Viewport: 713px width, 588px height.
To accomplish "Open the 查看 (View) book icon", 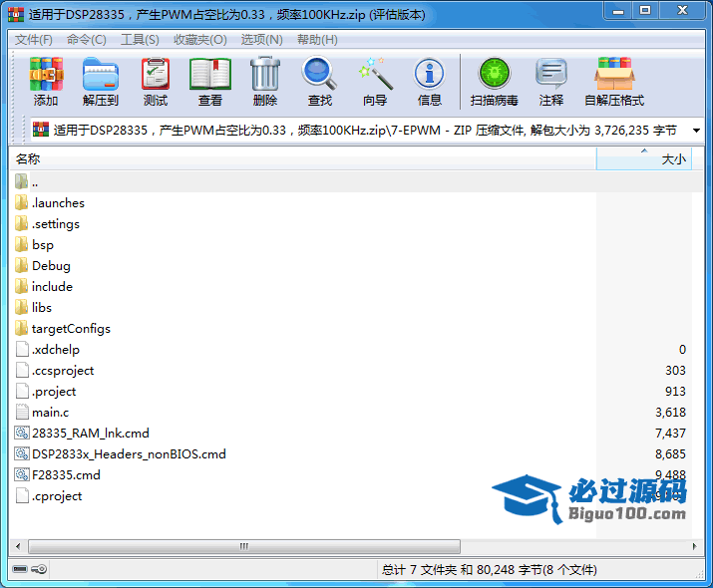I will pos(210,74).
